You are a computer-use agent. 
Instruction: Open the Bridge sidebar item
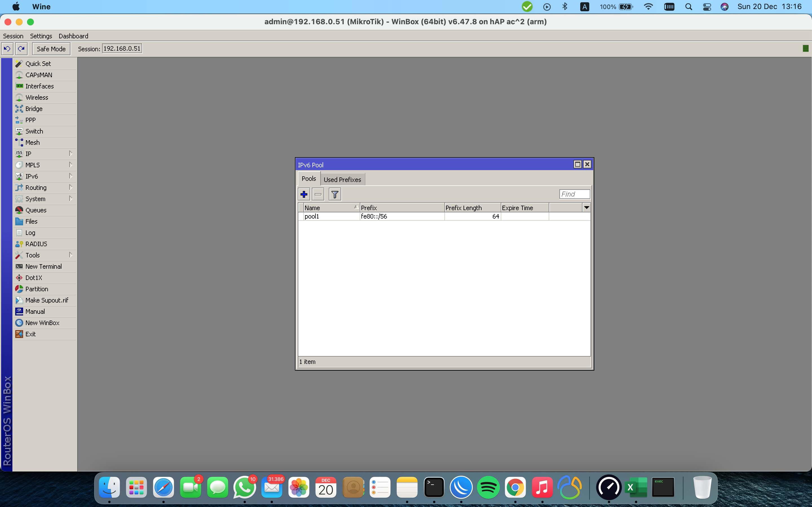34,109
